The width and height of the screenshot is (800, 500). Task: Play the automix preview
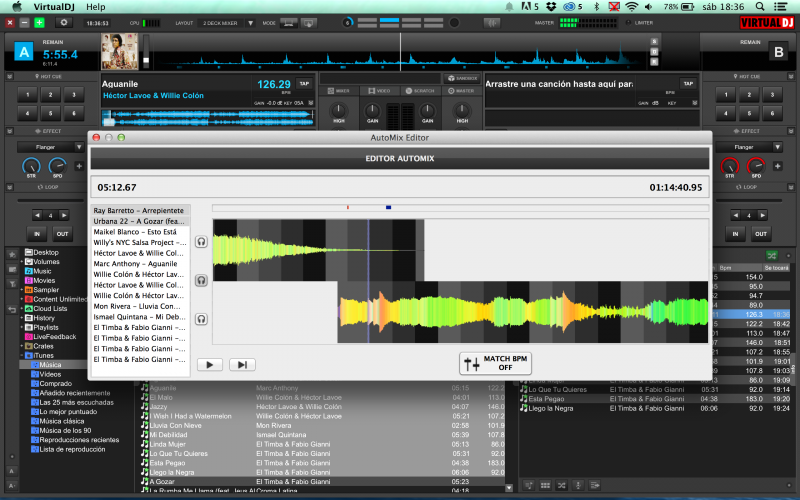[210, 365]
